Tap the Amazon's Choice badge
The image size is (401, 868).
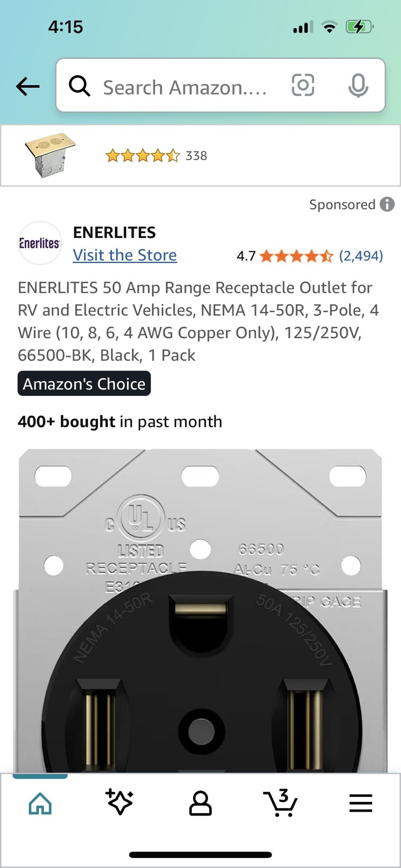click(x=84, y=384)
